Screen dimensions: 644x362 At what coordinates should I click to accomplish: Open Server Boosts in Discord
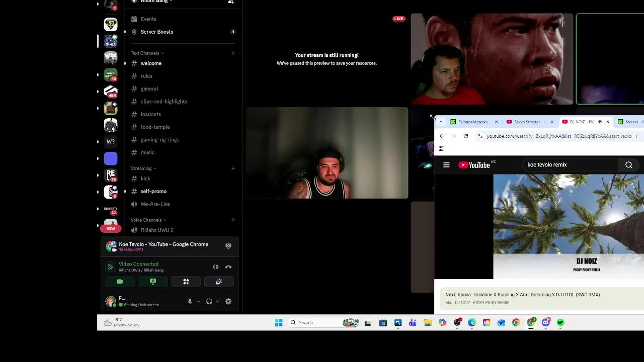157,32
